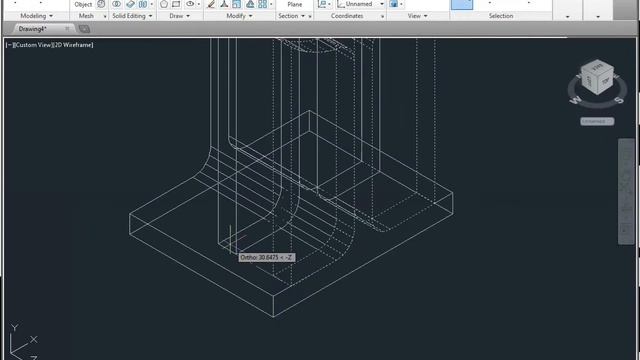The image size is (640, 360).
Task: Click the new drawing tab icon
Action: point(84,29)
